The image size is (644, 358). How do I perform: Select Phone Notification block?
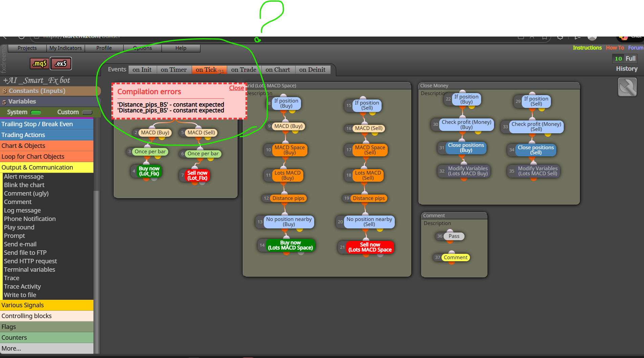point(30,219)
